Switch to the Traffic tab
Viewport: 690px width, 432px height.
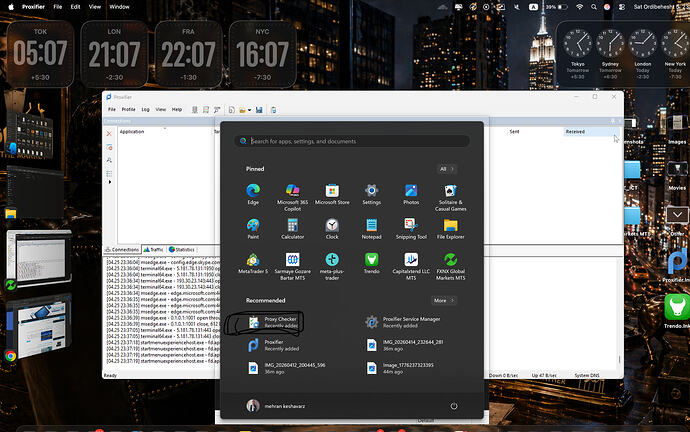pos(154,249)
